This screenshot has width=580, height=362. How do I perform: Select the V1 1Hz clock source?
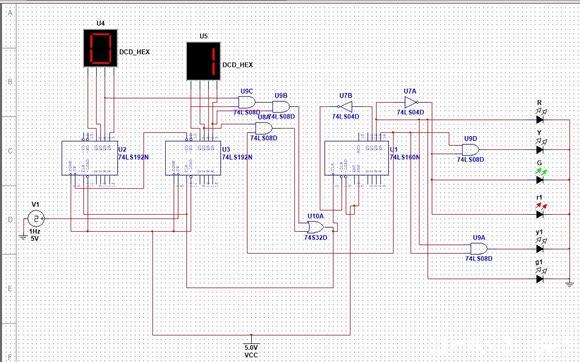click(36, 219)
